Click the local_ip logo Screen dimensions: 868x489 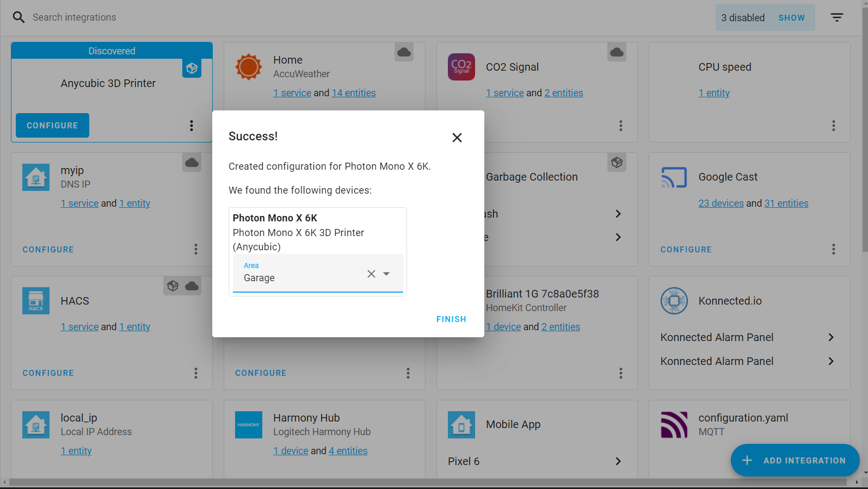click(36, 425)
